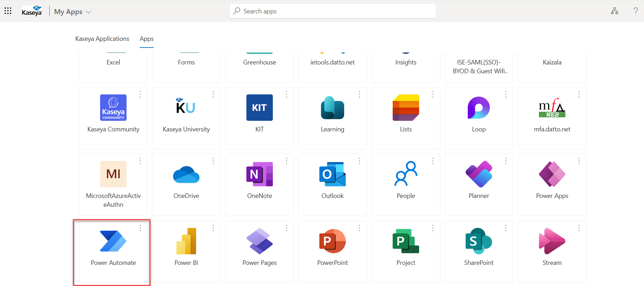Open more options menu for Loop
644x286 pixels.
(x=506, y=94)
